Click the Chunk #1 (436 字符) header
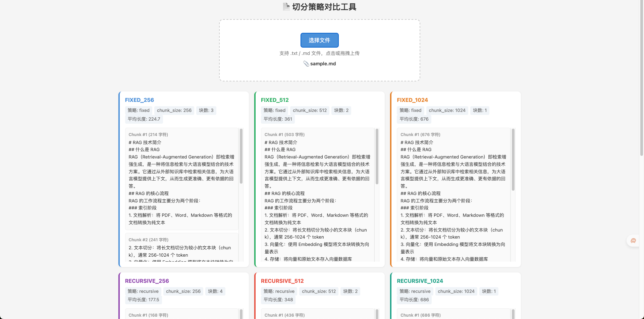 [x=284, y=315]
